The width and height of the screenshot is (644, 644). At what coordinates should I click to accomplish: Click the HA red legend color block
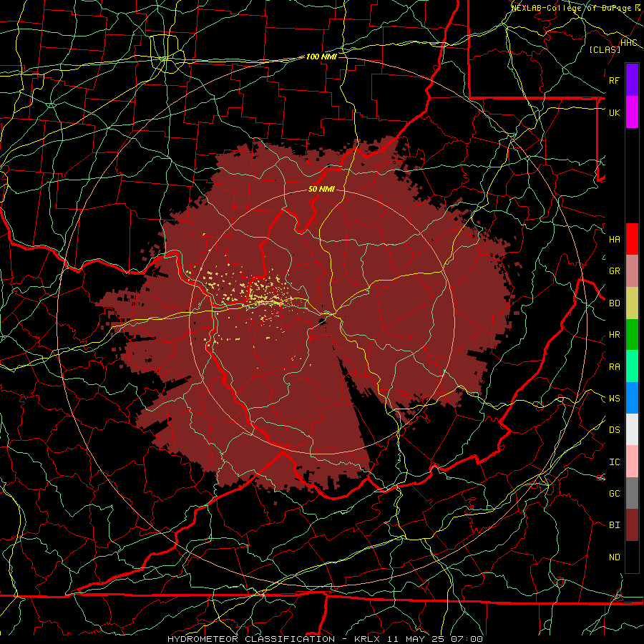pyautogui.click(x=632, y=239)
